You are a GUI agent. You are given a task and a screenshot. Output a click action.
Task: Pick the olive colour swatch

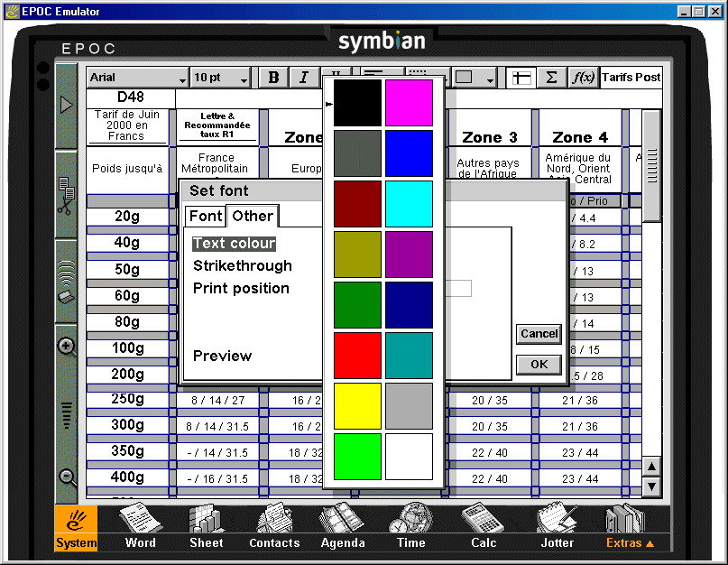[357, 255]
